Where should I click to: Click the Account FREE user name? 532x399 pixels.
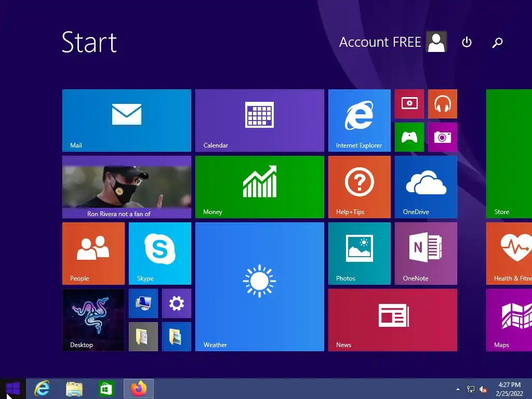(380, 42)
